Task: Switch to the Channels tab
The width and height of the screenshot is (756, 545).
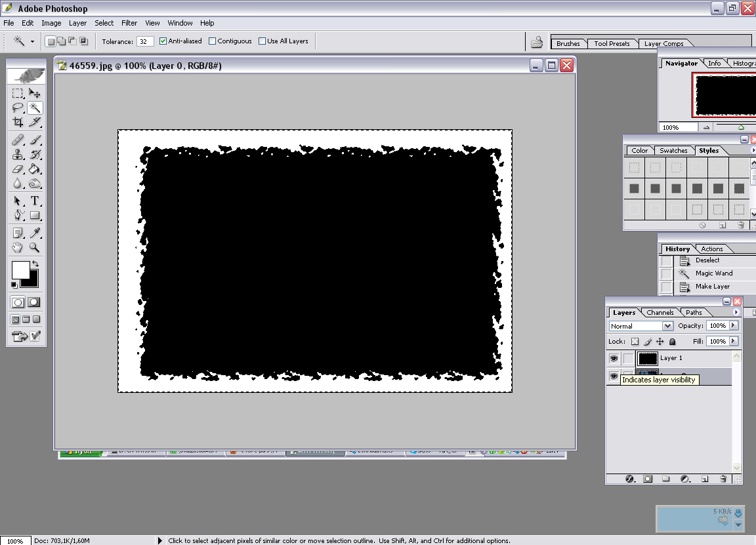Action: point(660,313)
